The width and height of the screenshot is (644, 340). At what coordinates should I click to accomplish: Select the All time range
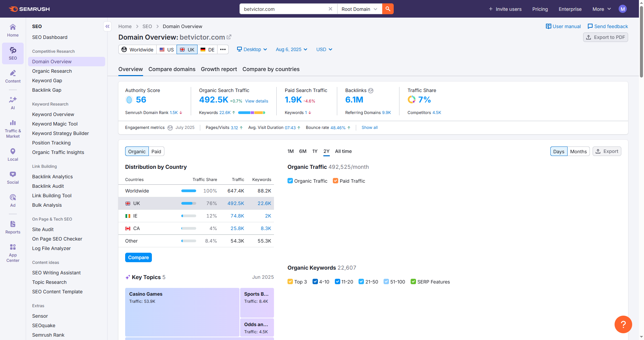pos(343,151)
